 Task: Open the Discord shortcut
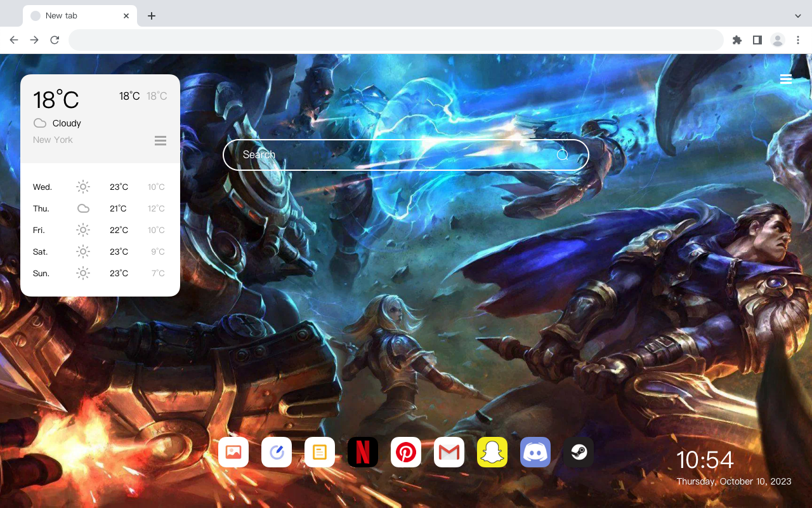tap(535, 452)
